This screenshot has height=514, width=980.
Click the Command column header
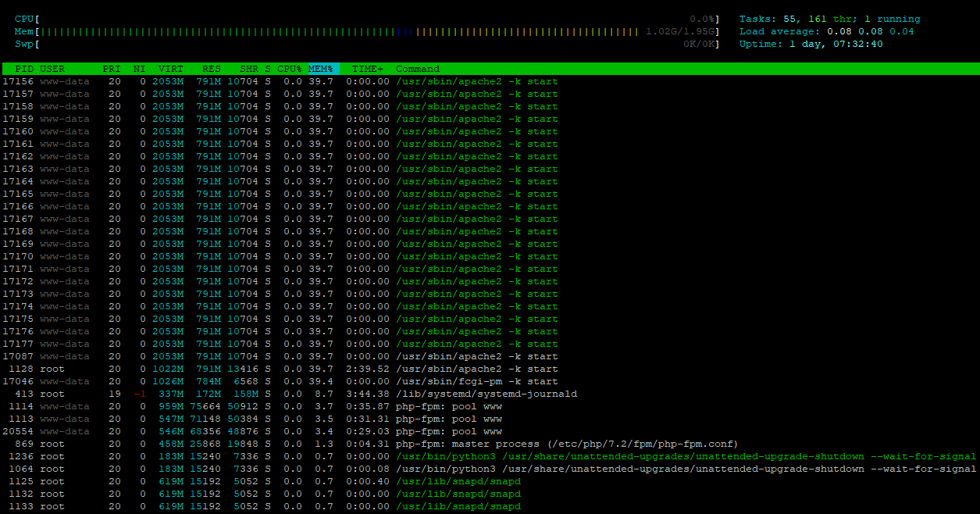point(418,69)
